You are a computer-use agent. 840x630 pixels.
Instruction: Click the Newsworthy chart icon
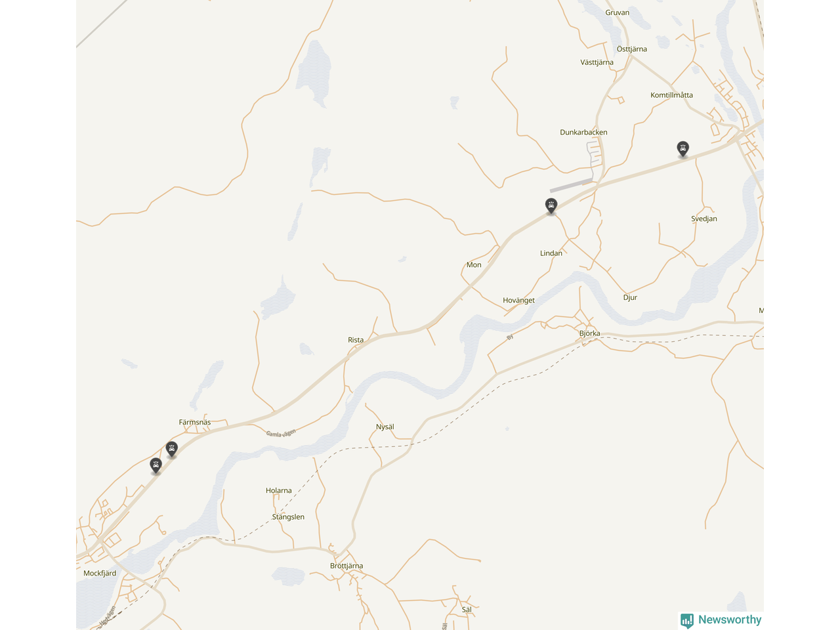(687, 620)
